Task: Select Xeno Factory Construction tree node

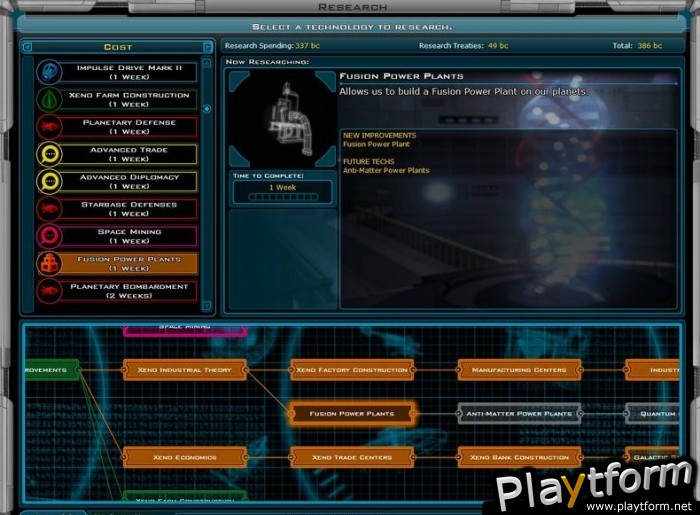Action: pyautogui.click(x=352, y=370)
